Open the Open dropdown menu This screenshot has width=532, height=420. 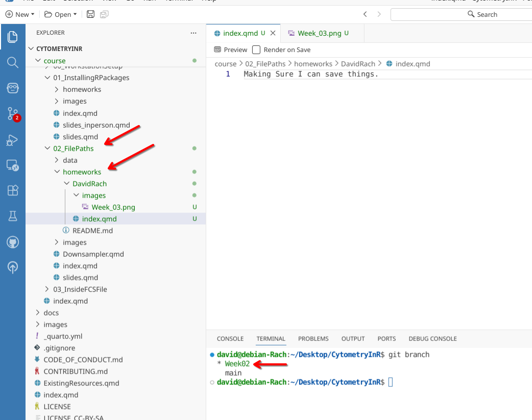click(x=60, y=14)
